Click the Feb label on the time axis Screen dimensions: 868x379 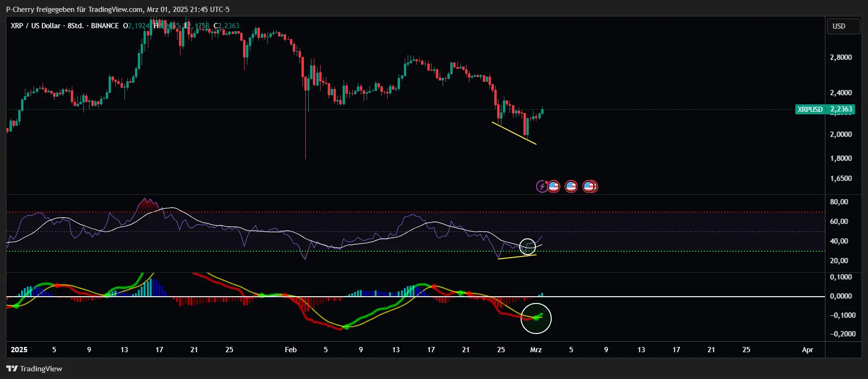(x=290, y=350)
